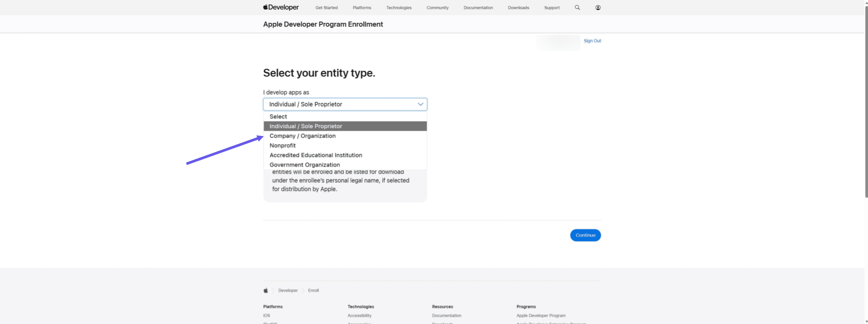
Task: Click the Platforms footer column heading
Action: 273,307
